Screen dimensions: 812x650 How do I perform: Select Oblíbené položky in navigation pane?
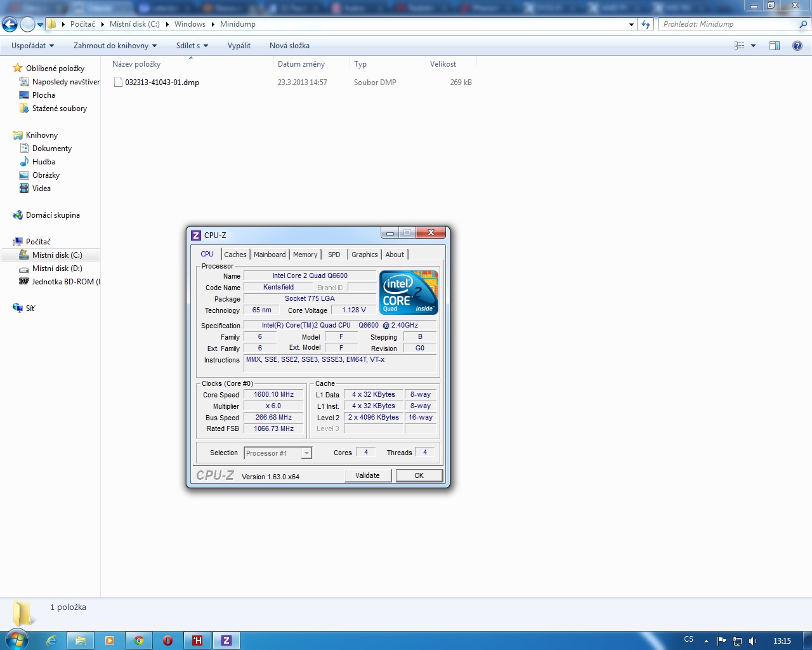[55, 69]
